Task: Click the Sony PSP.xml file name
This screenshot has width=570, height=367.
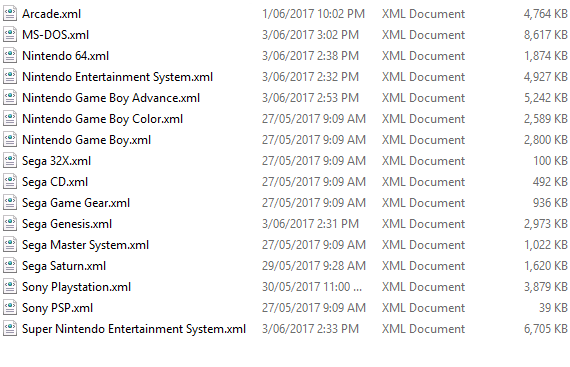Action: (x=57, y=308)
